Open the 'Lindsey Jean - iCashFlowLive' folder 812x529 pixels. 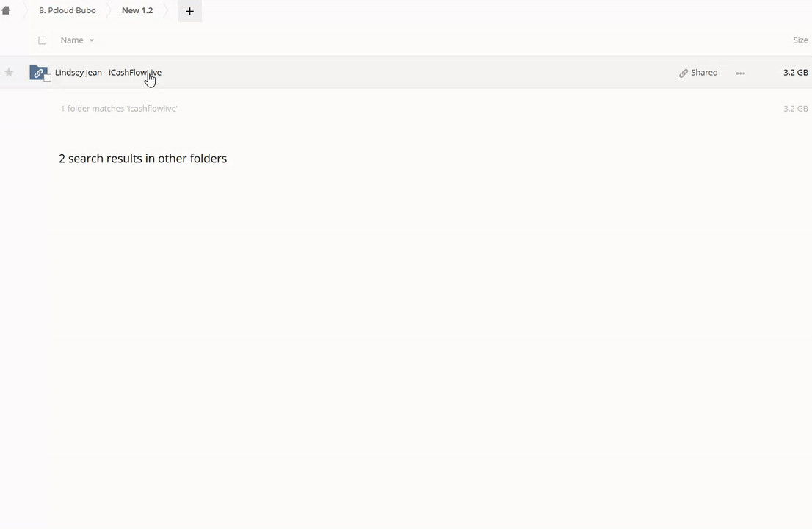(x=108, y=72)
